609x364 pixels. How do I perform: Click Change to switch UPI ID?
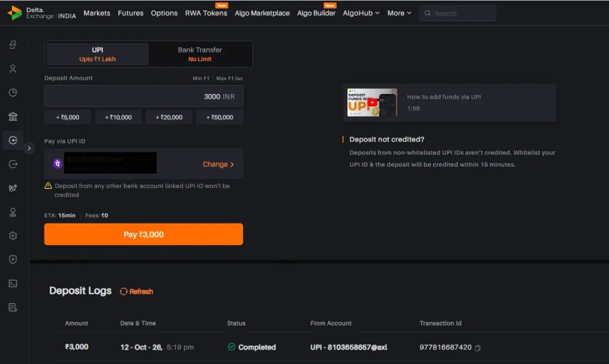pos(218,164)
